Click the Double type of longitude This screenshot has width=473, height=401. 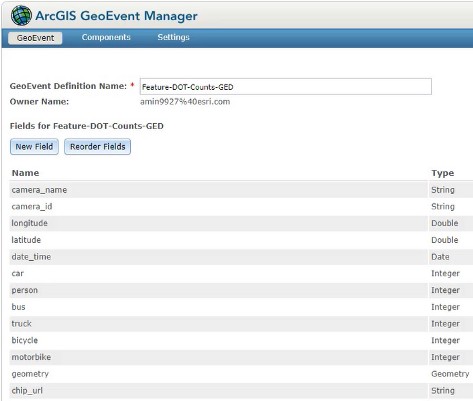pyautogui.click(x=444, y=223)
